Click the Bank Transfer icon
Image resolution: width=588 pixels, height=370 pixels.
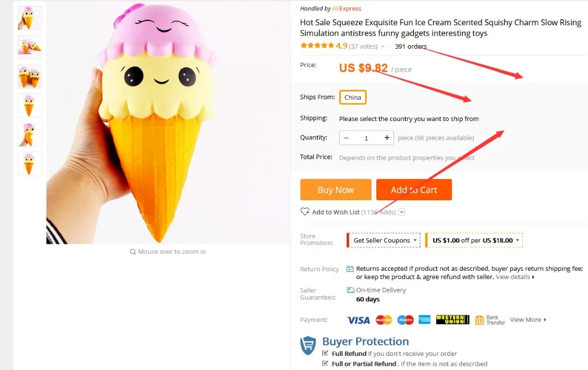pyautogui.click(x=490, y=320)
